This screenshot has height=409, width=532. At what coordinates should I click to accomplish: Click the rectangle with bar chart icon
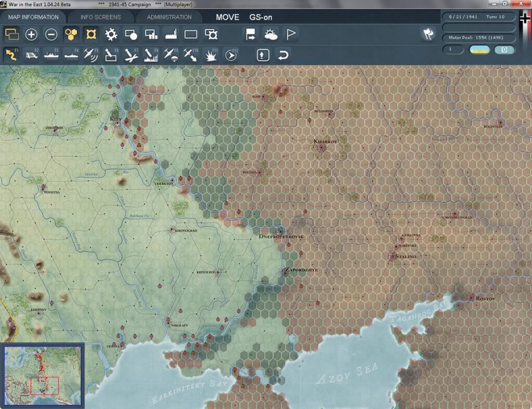pos(151,34)
